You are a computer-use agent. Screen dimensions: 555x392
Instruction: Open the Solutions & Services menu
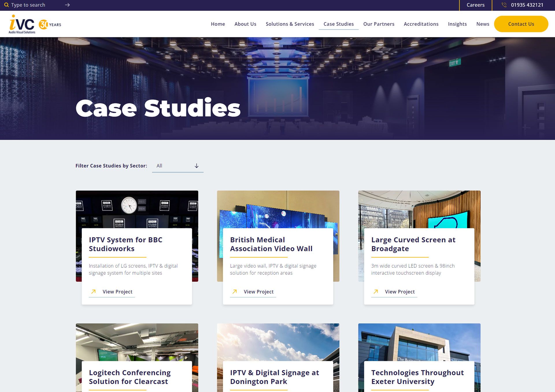coord(290,24)
